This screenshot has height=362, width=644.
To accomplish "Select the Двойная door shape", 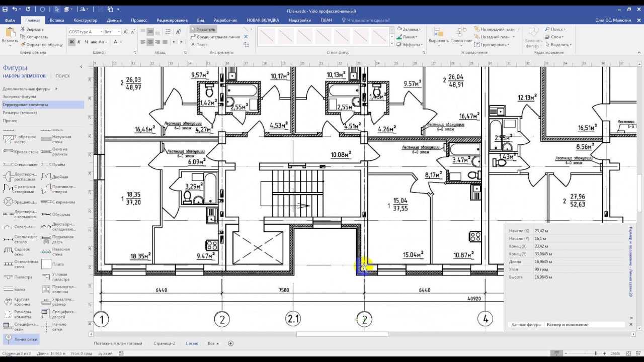I will click(54, 177).
